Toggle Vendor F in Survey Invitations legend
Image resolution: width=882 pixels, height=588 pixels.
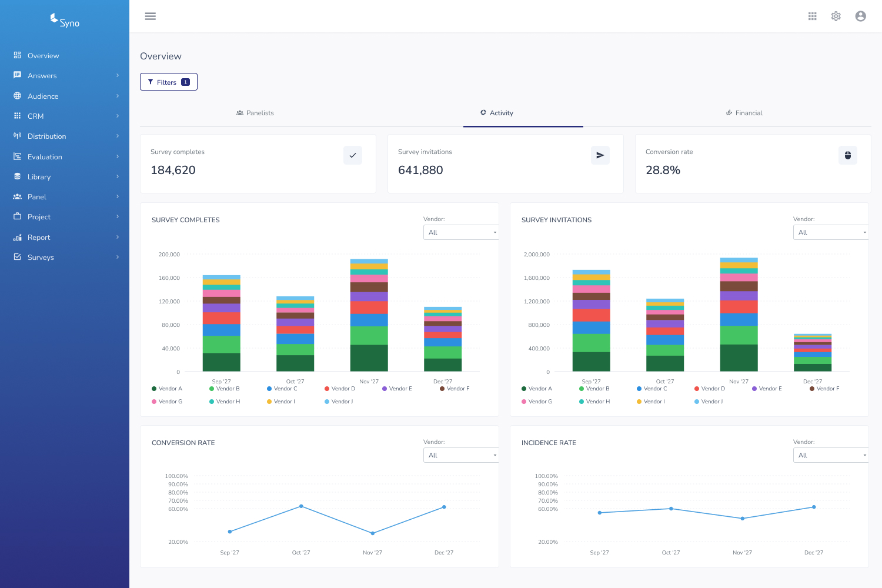(824, 389)
